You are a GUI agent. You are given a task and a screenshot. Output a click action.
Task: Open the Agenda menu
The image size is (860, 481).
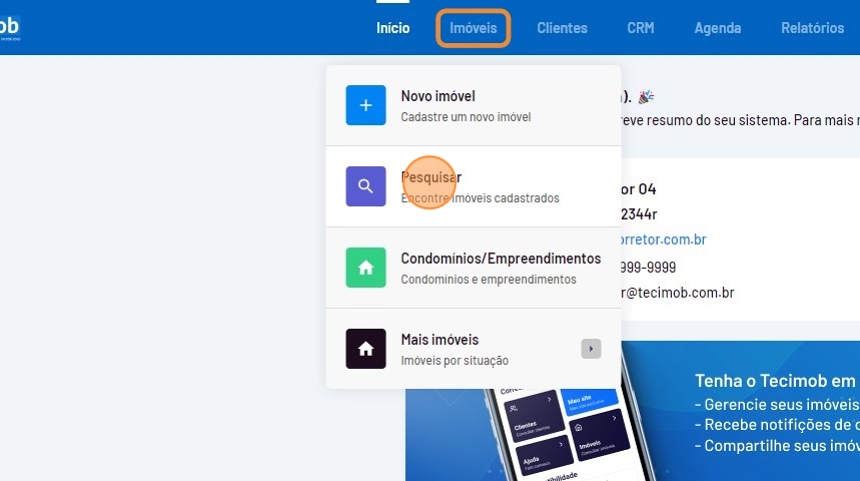[x=717, y=28]
